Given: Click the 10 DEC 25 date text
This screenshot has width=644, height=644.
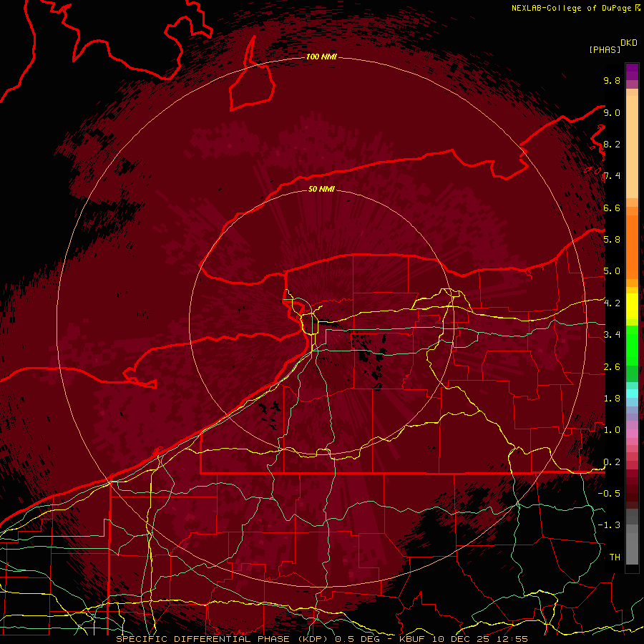Looking at the screenshot, I should pyautogui.click(x=462, y=639).
